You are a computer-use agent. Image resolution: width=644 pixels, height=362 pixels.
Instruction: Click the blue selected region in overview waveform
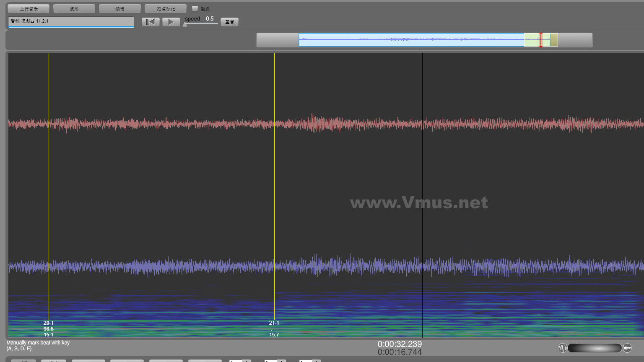[x=411, y=40]
